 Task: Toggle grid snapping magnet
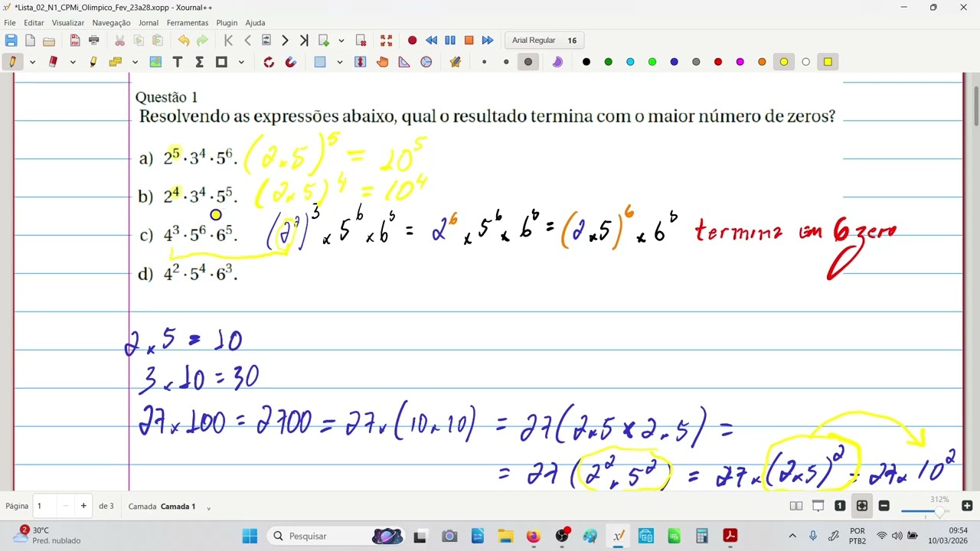coord(290,62)
